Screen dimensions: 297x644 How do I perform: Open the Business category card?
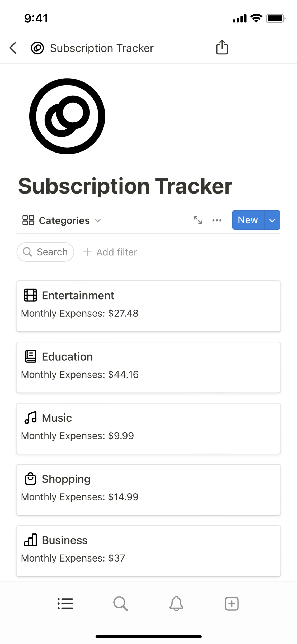point(148,551)
